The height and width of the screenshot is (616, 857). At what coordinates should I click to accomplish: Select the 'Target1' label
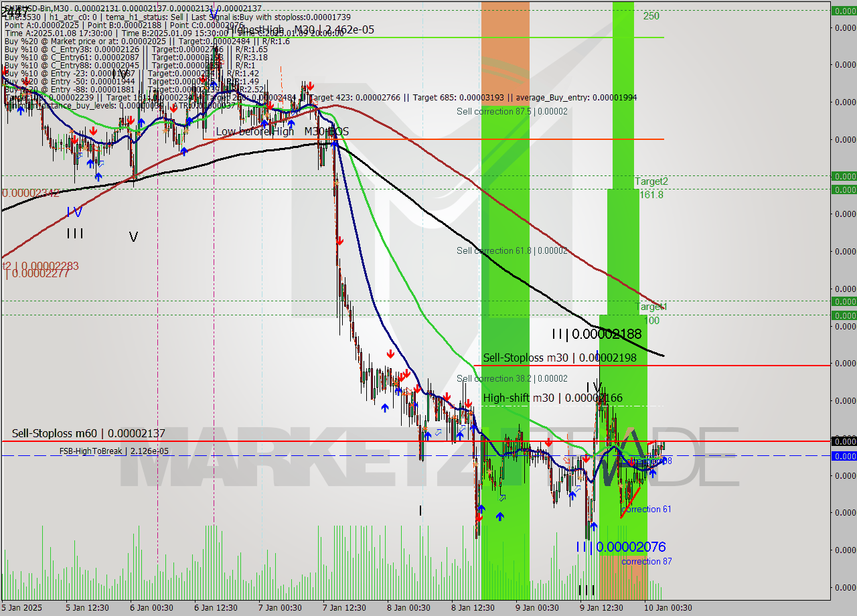click(651, 307)
